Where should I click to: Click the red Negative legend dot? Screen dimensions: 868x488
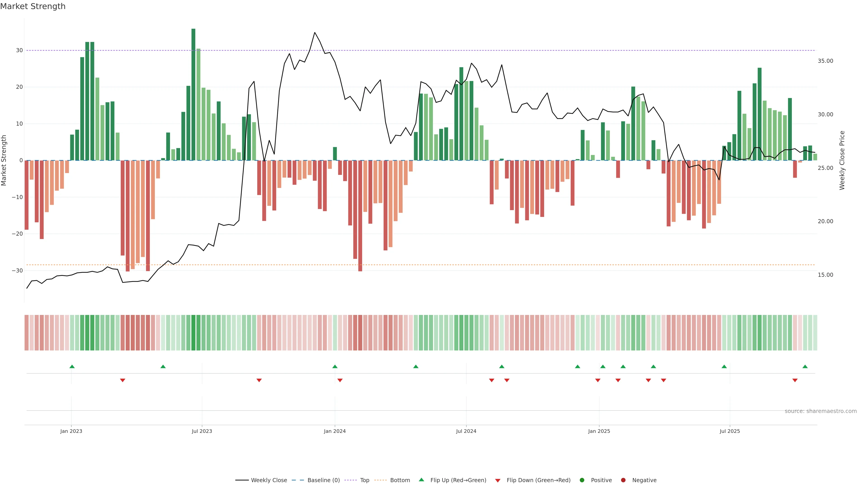(x=623, y=480)
